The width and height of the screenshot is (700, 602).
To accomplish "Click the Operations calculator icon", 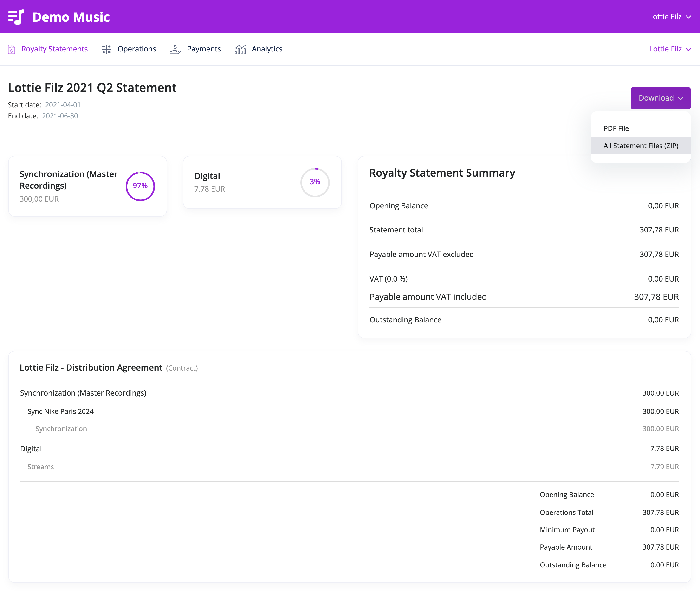I will (106, 49).
